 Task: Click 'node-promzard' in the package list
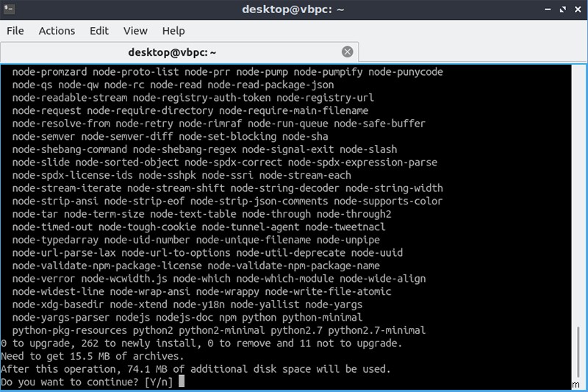pos(49,72)
